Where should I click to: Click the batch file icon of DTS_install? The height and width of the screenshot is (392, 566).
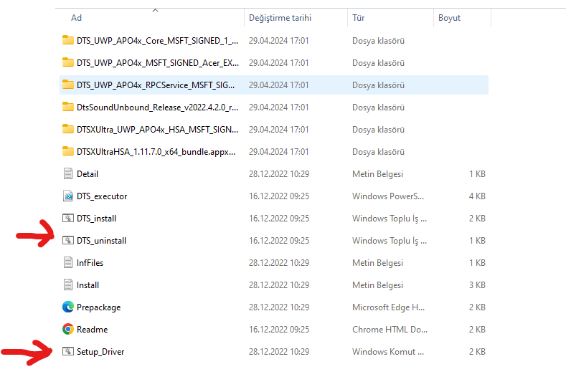click(68, 218)
